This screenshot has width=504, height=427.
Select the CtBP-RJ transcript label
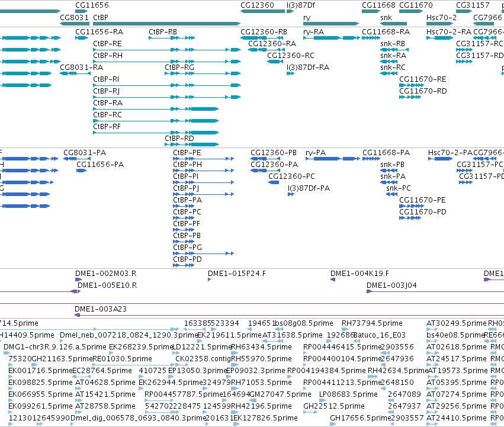(x=107, y=91)
